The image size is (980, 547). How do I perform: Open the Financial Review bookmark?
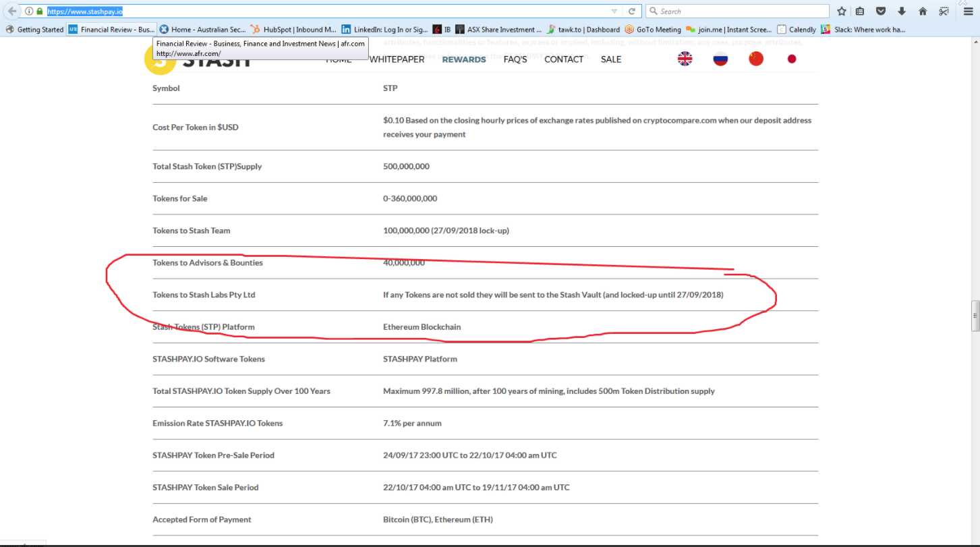112,30
